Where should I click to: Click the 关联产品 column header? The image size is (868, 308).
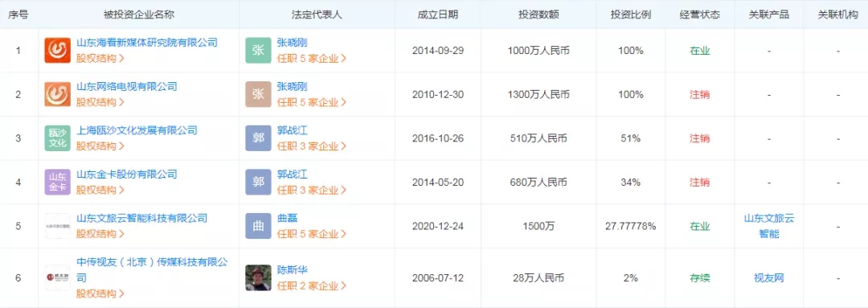[x=769, y=14]
